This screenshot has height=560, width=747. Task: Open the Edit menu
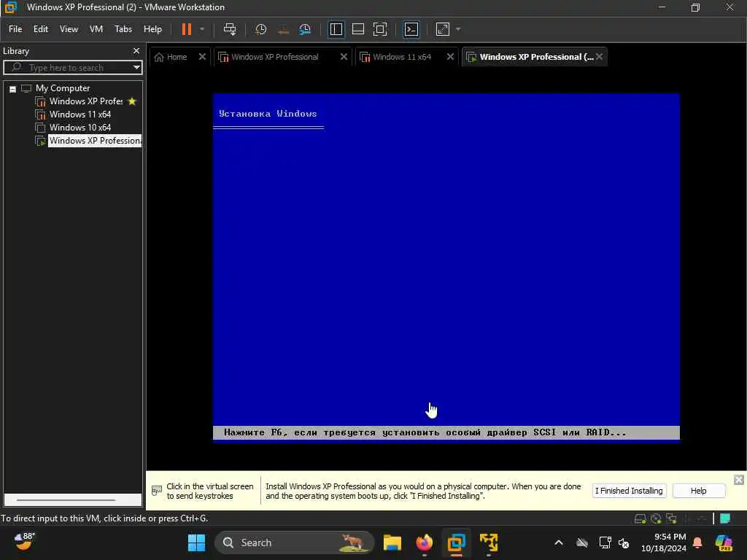tap(41, 29)
